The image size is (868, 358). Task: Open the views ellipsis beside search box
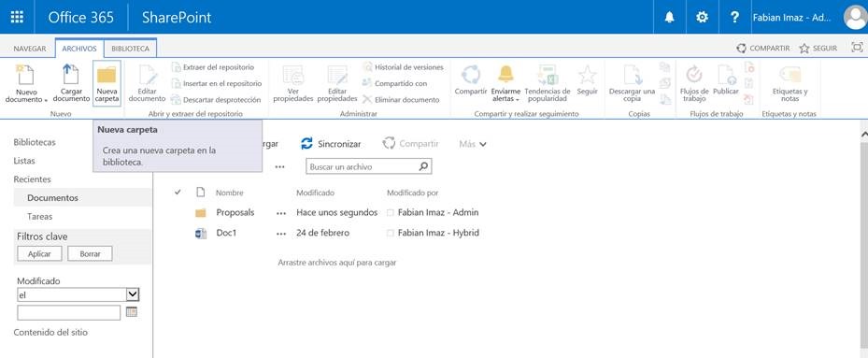[279, 166]
